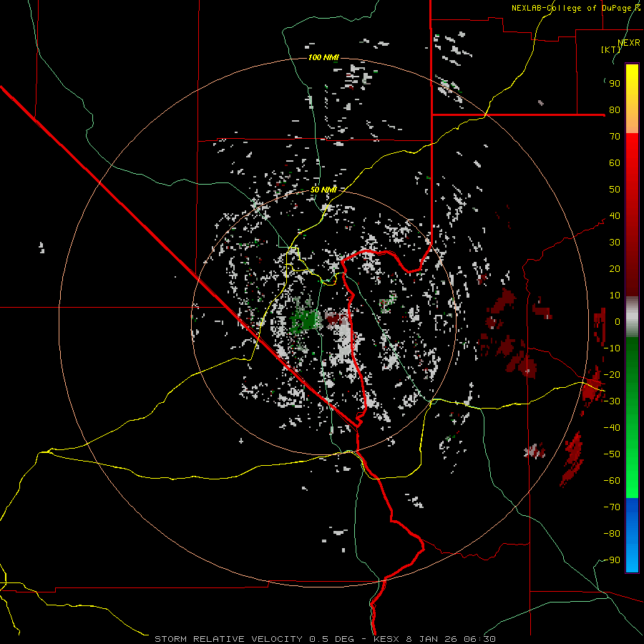Click the -60 value on velocity scale
This screenshot has width=644, height=644.
pyautogui.click(x=612, y=481)
